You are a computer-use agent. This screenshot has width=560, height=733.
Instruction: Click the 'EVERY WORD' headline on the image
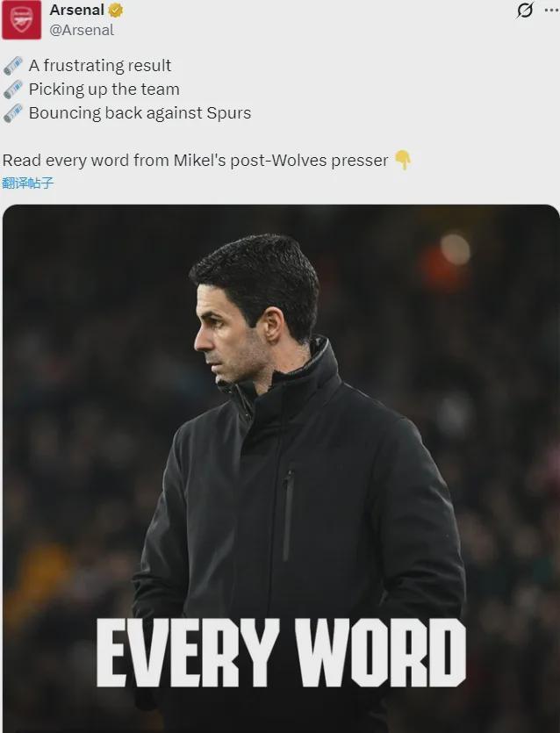(281, 653)
